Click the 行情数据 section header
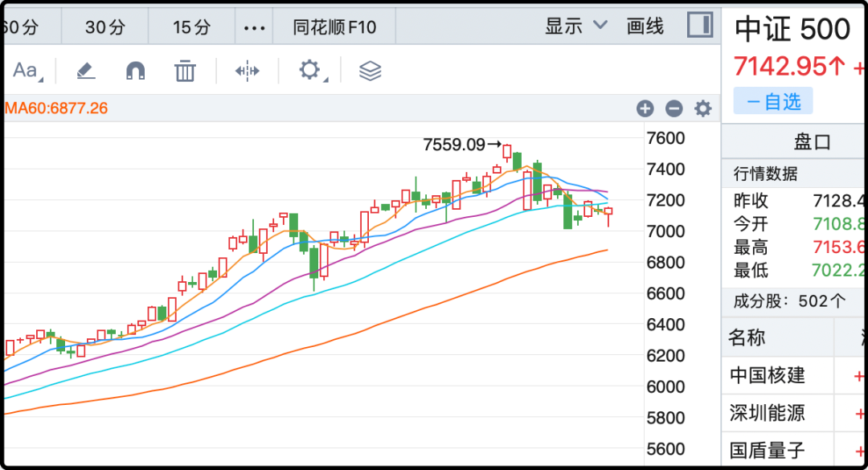The height and width of the screenshot is (470, 868). click(x=766, y=174)
